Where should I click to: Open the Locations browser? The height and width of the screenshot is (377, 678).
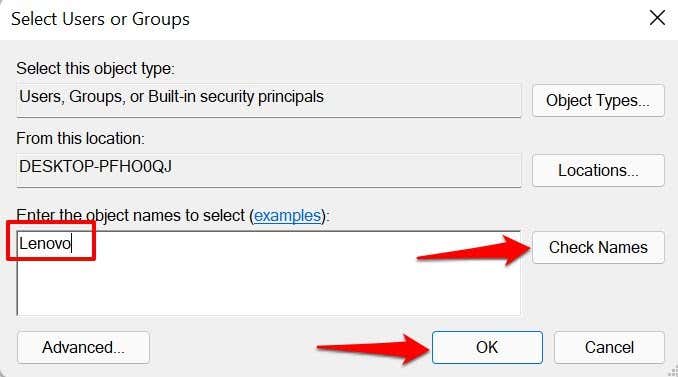coord(598,170)
